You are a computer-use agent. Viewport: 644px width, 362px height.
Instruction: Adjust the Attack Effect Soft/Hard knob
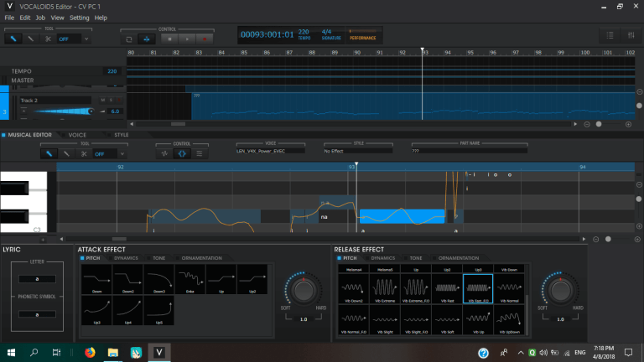[x=304, y=290]
